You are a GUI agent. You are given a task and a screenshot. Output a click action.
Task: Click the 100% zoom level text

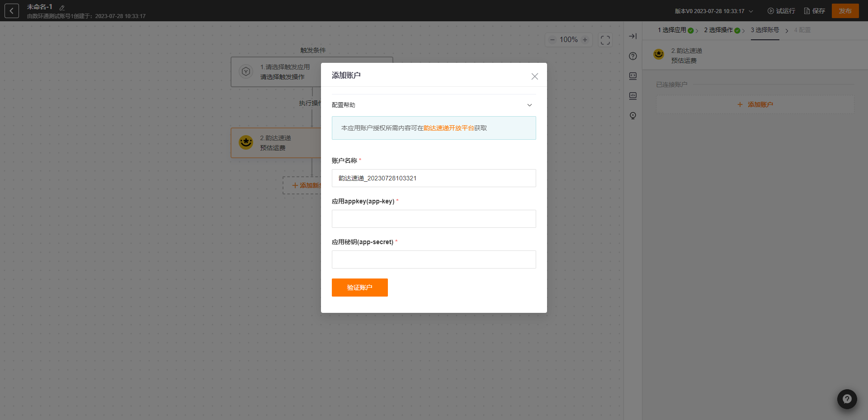pyautogui.click(x=569, y=40)
